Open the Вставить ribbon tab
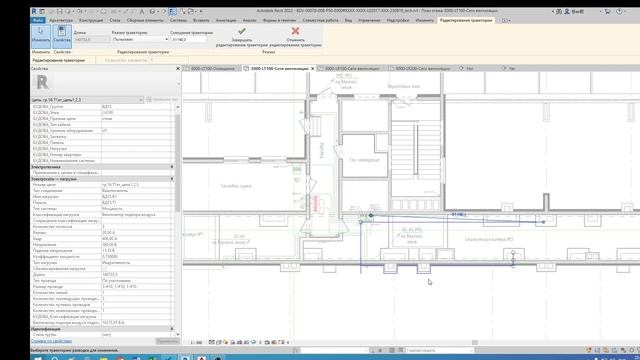 pos(201,20)
